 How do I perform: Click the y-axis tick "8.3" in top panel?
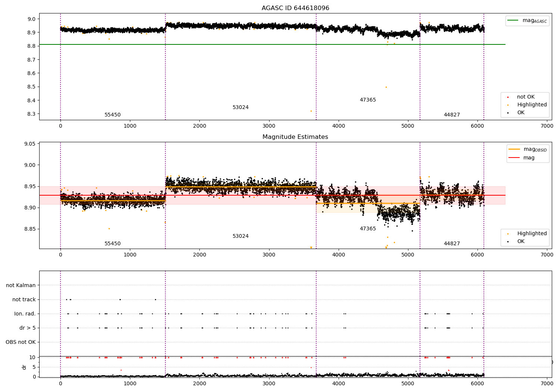[31, 114]
